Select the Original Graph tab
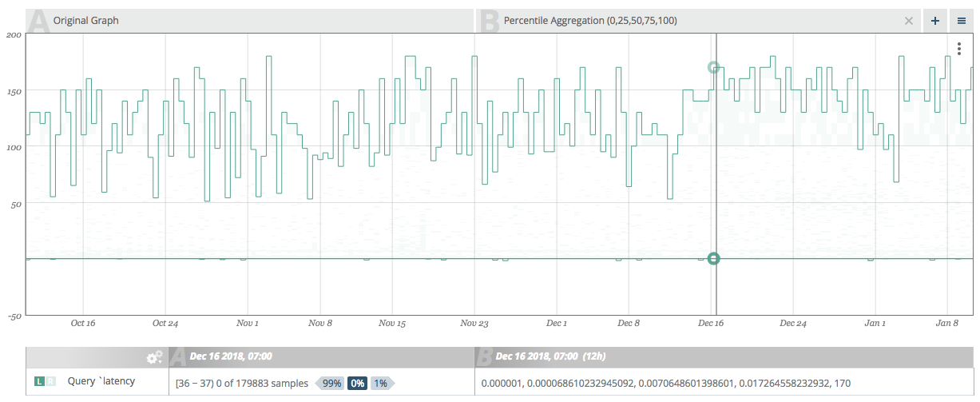 [x=86, y=21]
